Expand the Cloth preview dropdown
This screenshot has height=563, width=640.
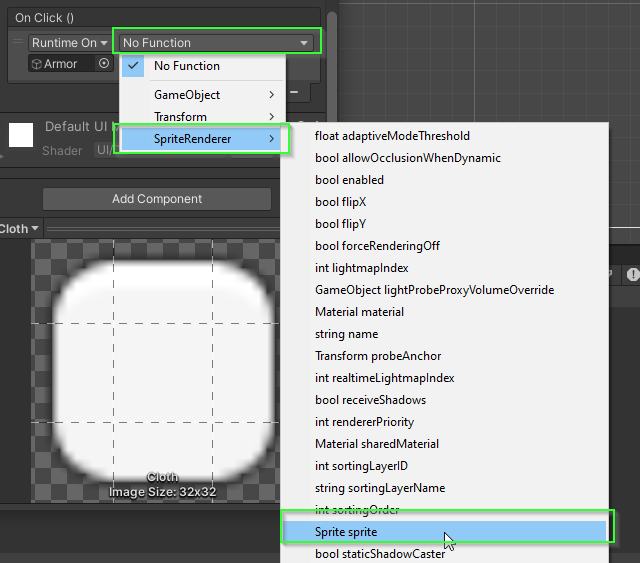[x=19, y=229]
